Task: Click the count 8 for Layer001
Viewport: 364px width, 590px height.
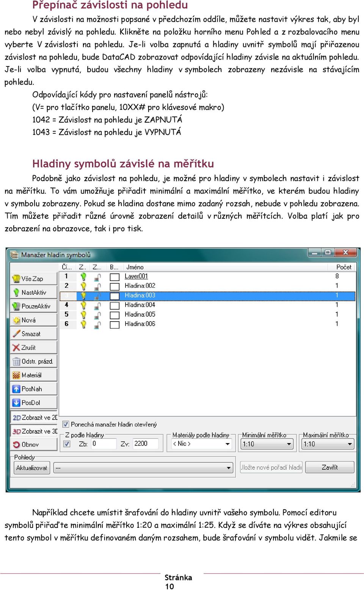Action: point(337,276)
